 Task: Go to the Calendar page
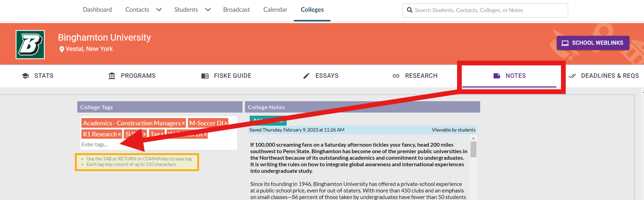275,10
